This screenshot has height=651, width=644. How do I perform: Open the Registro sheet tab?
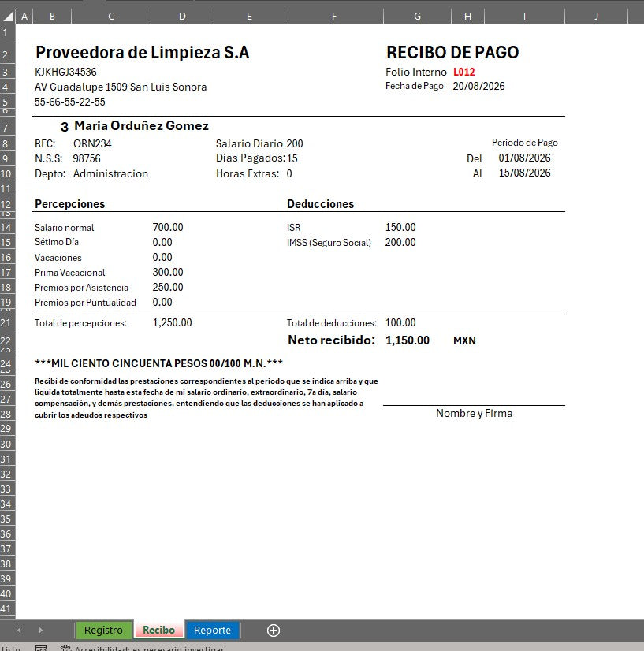pos(103,631)
